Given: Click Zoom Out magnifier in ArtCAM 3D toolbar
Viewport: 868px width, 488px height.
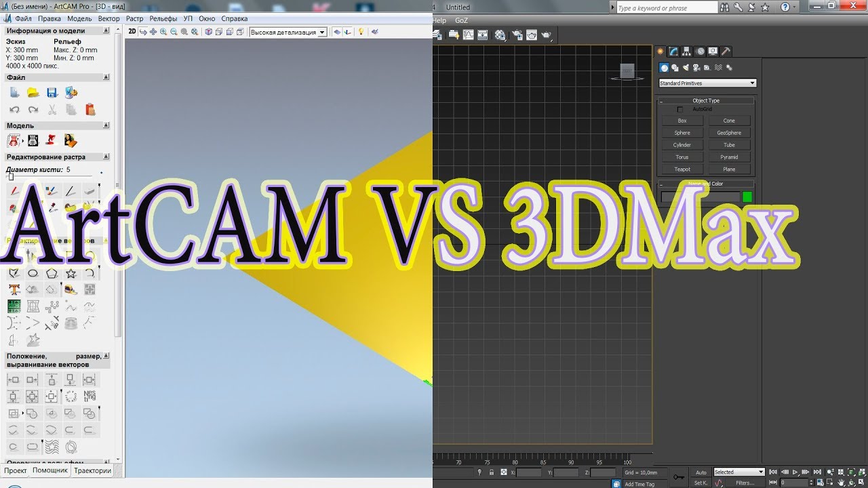Looking at the screenshot, I should pos(174,32).
